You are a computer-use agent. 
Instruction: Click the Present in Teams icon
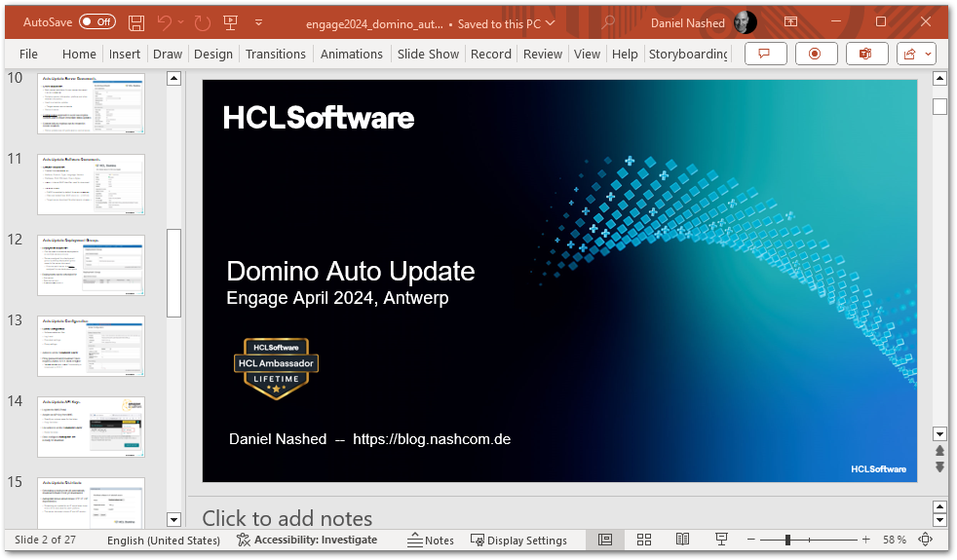click(x=866, y=54)
